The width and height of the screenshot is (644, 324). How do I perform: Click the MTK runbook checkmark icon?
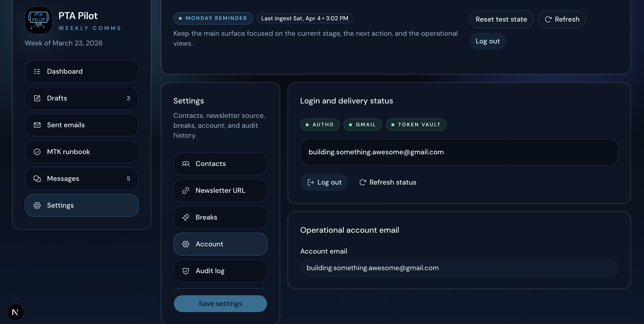pyautogui.click(x=37, y=152)
